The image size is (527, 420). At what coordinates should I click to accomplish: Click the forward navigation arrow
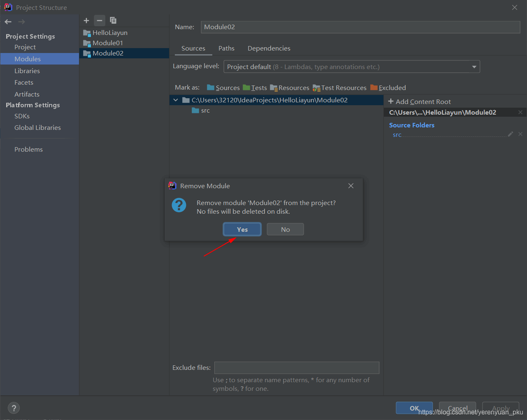22,22
